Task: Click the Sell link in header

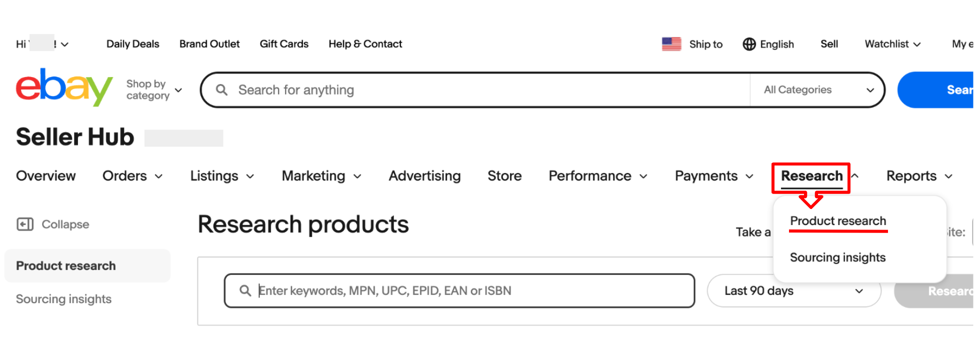Action: [x=829, y=44]
